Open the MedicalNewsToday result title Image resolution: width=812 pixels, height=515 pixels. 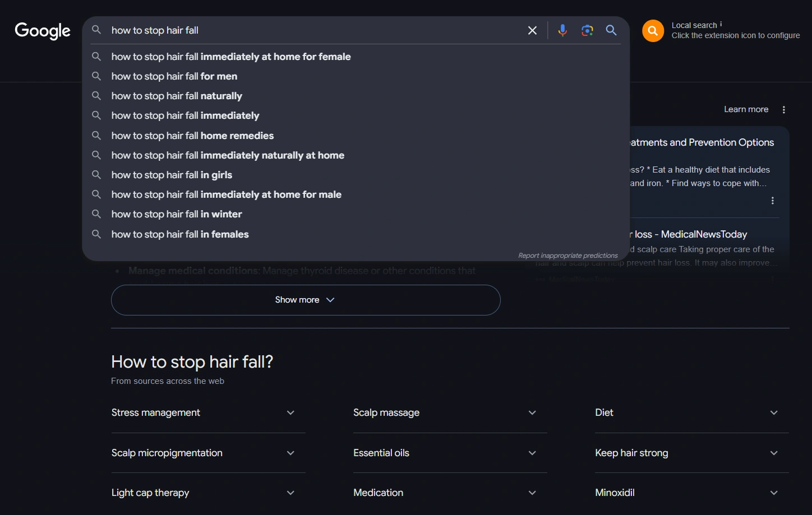[x=690, y=234]
